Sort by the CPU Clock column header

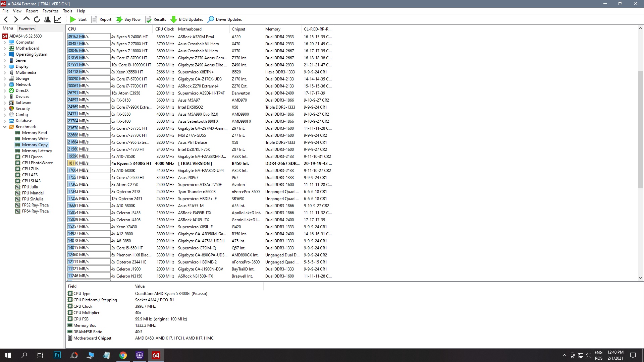[165, 29]
